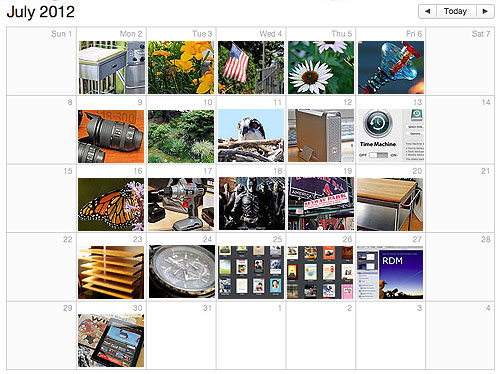Open the July 30 tablet on magazines photo
Screen dimensions: 500x374
point(111,341)
